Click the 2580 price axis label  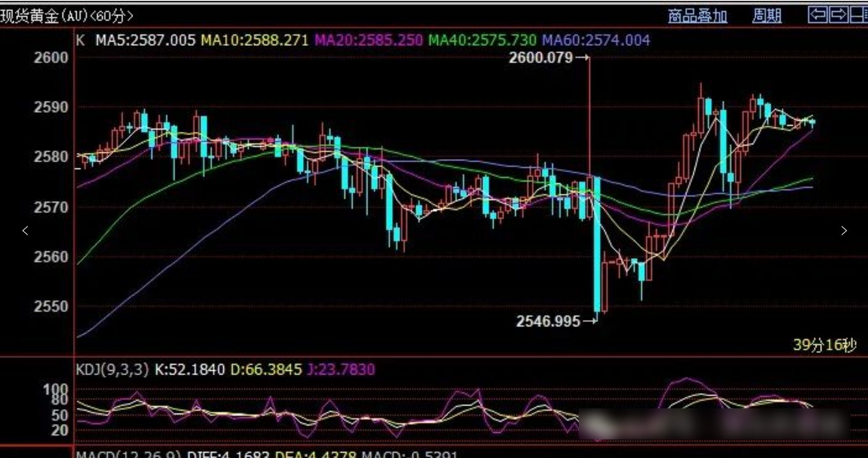click(51, 157)
